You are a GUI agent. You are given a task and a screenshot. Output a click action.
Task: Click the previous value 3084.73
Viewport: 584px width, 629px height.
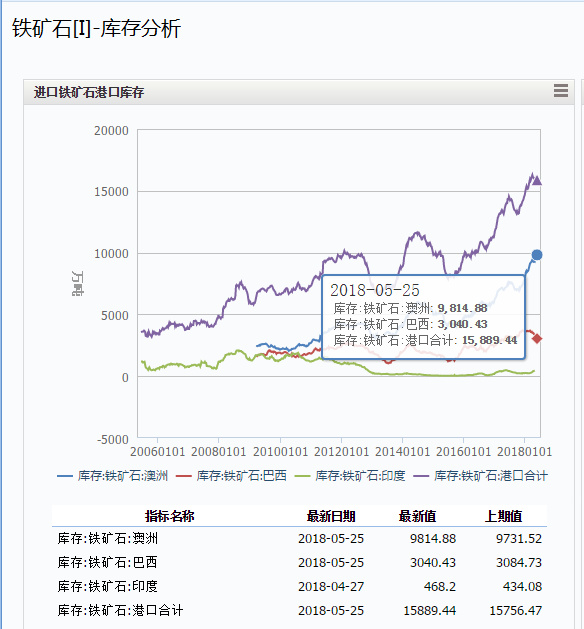(x=519, y=562)
